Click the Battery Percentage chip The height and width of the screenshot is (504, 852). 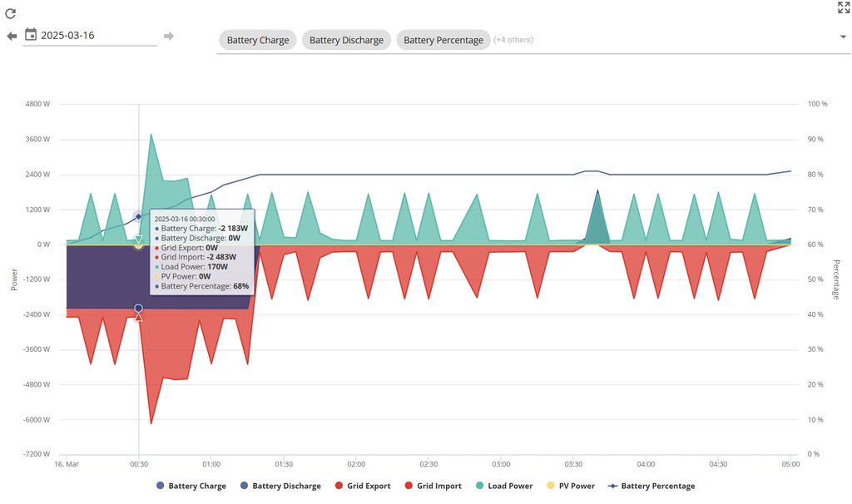click(x=443, y=40)
